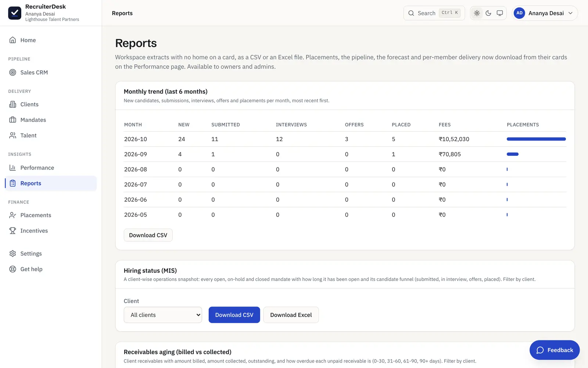Open the All clients dropdown
Viewport: 588px width, 368px height.
coord(163,315)
